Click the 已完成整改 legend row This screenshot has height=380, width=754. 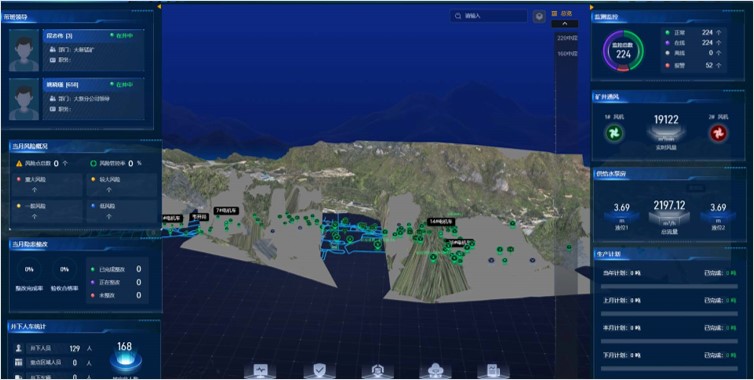(x=116, y=269)
